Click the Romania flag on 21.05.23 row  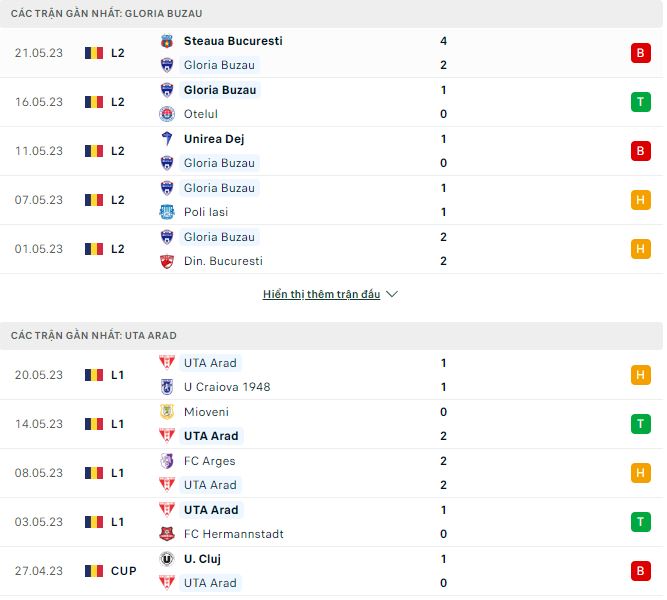pos(94,53)
